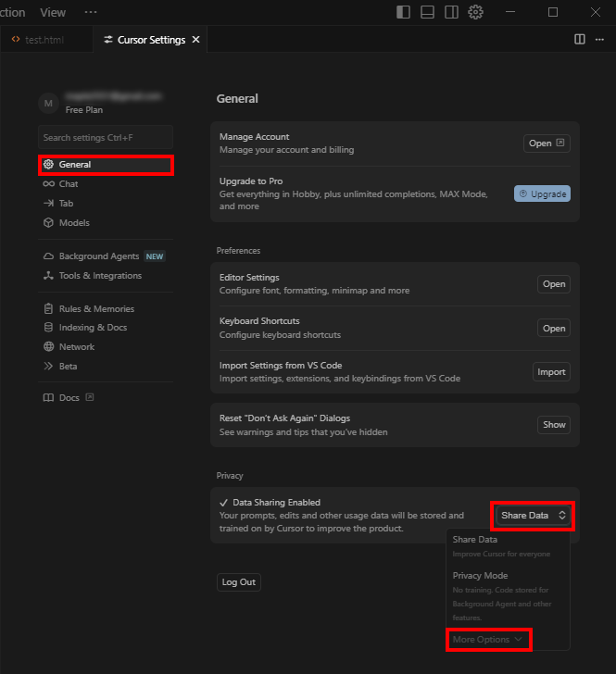Click the Upgrade to Pro button
616x674 pixels.
click(543, 193)
